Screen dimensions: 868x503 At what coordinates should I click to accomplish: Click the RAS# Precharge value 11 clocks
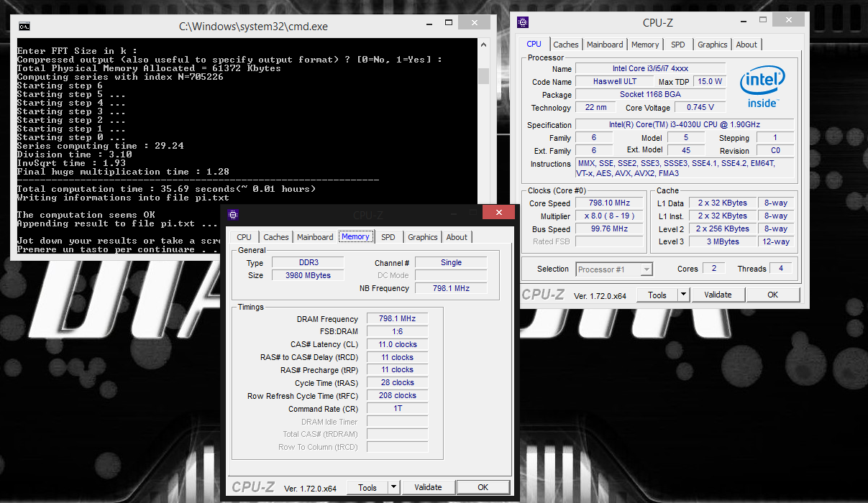click(397, 370)
